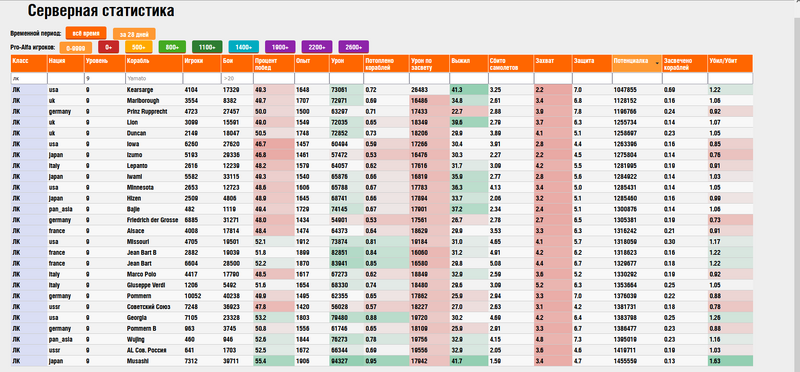Select the 'всё время' time period button
Viewport: 800px width, 372px height.
[86, 33]
